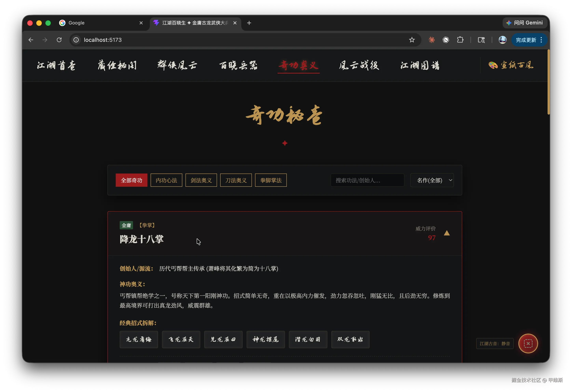Open the 双龙取水 move

click(350, 340)
